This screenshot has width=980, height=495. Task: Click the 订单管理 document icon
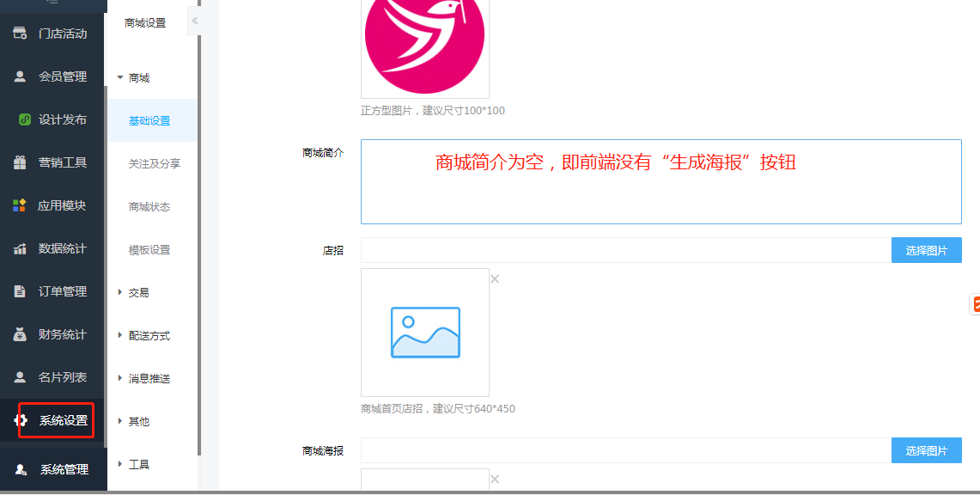click(x=20, y=291)
